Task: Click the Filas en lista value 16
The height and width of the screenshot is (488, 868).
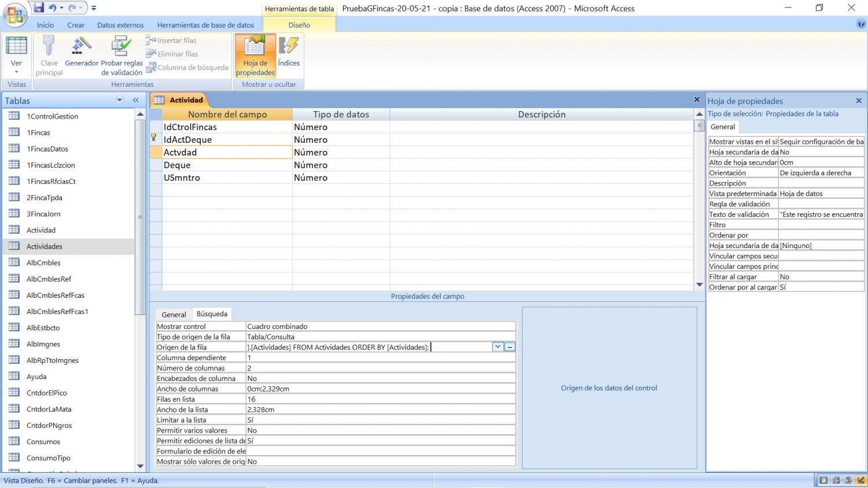Action: click(380, 399)
